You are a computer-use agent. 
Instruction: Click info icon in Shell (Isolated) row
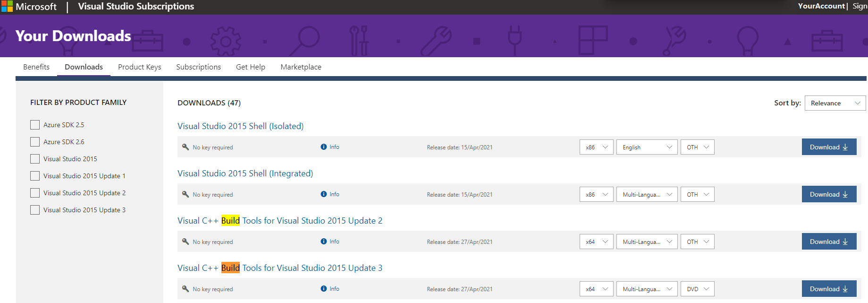click(x=324, y=147)
